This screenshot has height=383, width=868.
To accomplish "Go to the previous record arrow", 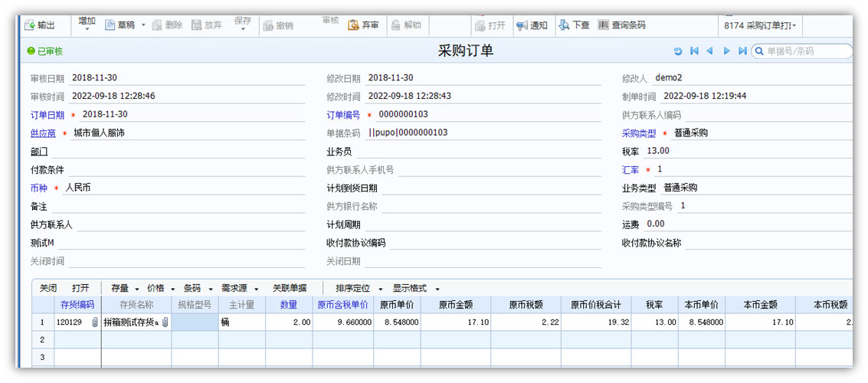I will (x=709, y=51).
